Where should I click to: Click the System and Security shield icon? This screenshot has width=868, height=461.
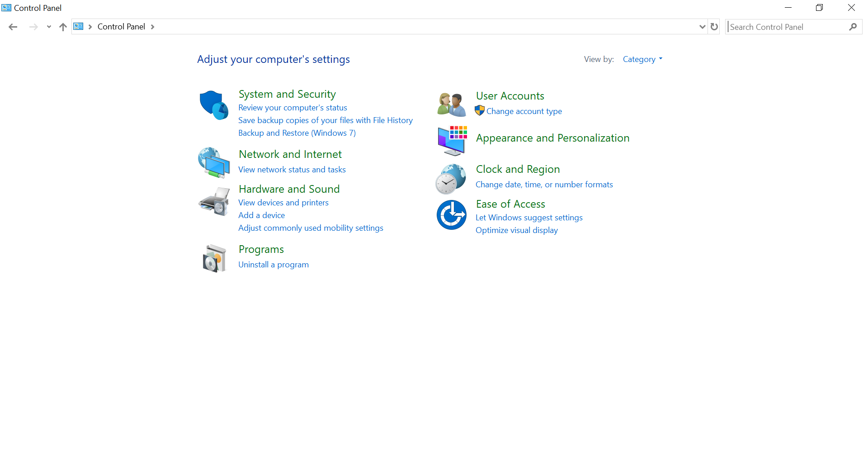tap(214, 105)
